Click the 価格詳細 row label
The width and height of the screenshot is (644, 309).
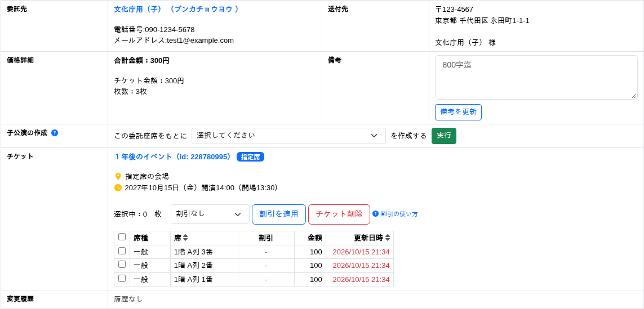pos(20,60)
